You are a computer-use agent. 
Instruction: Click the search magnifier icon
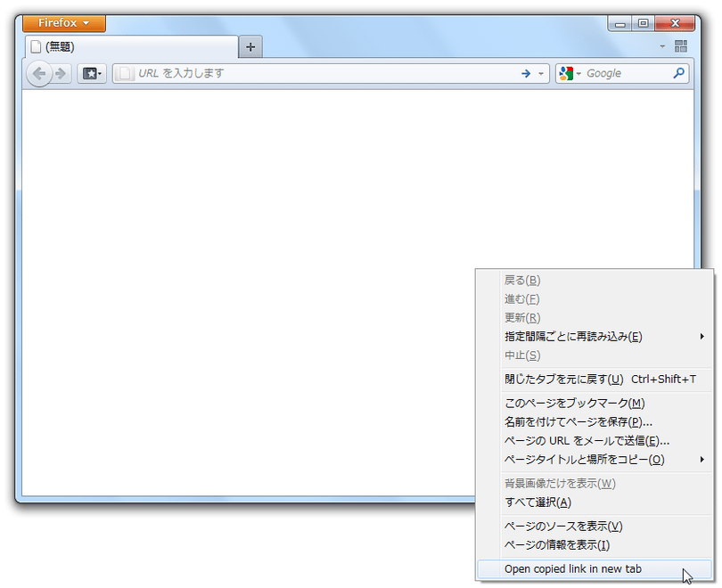click(x=678, y=73)
